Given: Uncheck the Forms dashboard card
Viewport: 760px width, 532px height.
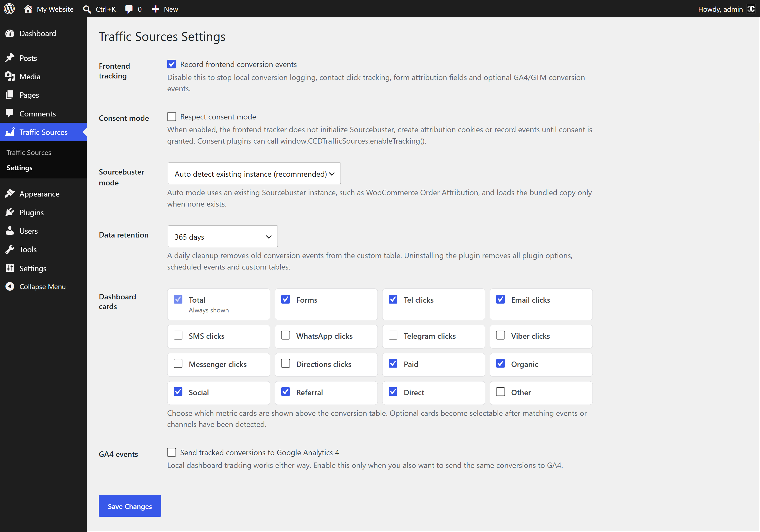Looking at the screenshot, I should click(x=286, y=299).
